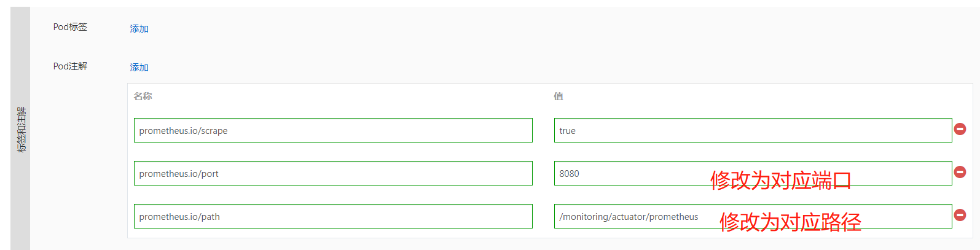Click the 8080 port value field
Image resolution: width=980 pixels, height=250 pixels.
(627, 173)
